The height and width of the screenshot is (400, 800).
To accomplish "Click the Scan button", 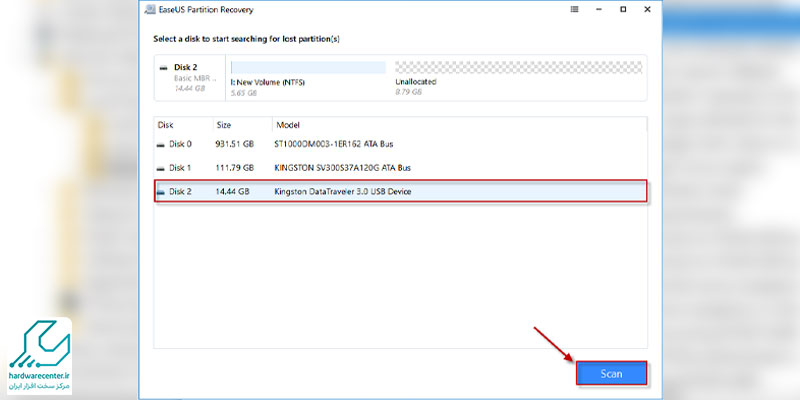I will 612,373.
